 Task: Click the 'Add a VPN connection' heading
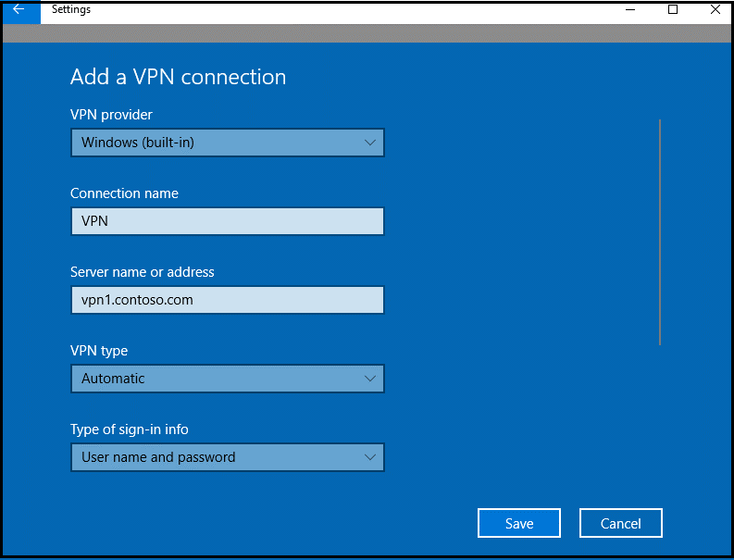coord(178,77)
